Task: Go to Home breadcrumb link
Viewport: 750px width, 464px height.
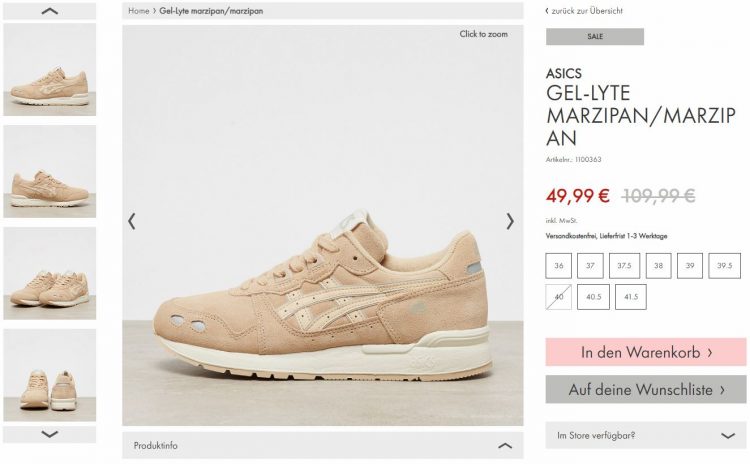Action: pyautogui.click(x=139, y=11)
